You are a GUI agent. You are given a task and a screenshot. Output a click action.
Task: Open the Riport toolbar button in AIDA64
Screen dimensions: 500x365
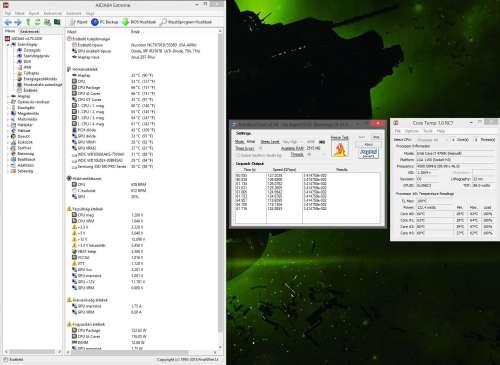click(79, 22)
